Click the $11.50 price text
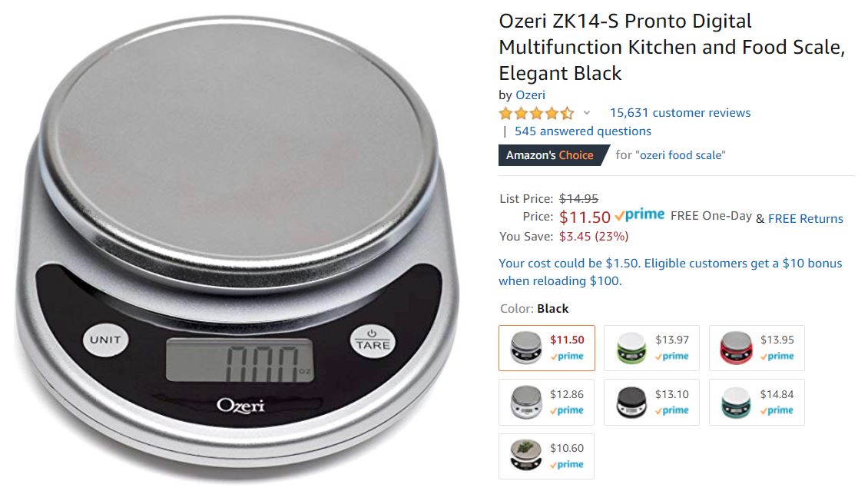This screenshot has width=868, height=491. pos(585,217)
